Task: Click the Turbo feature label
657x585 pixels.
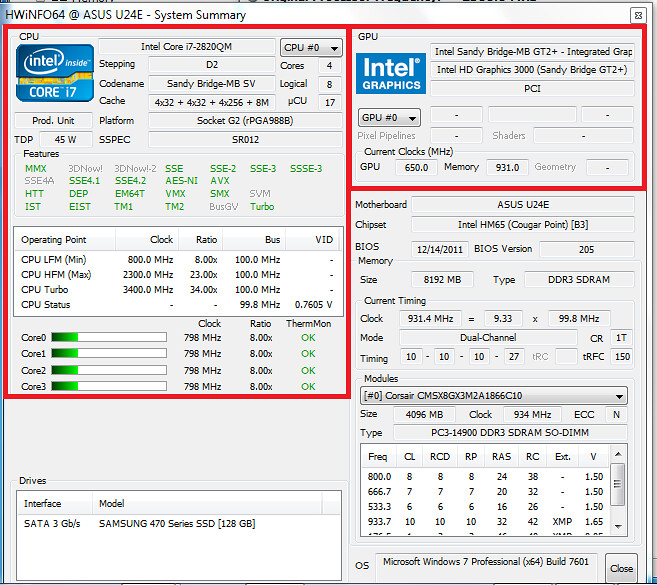Action: click(262, 207)
